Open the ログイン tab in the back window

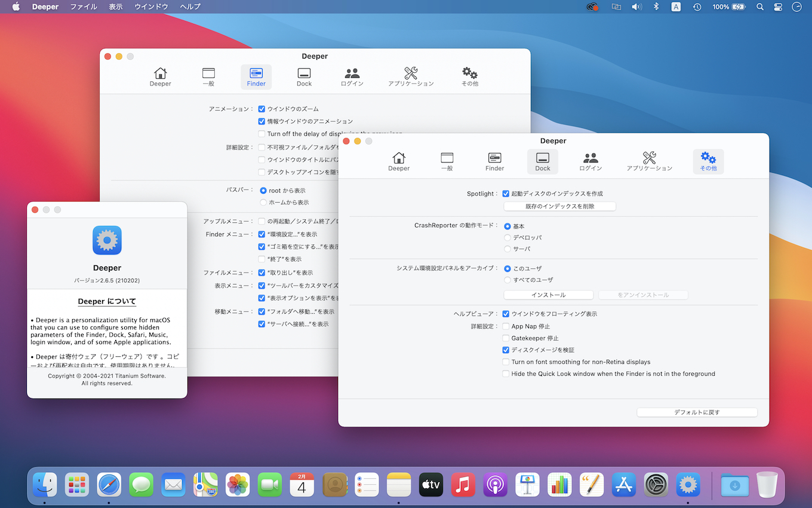[x=352, y=76]
